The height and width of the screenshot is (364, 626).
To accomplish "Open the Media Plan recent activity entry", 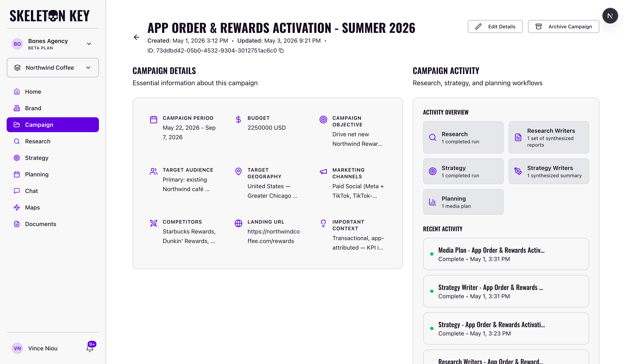I will click(506, 254).
